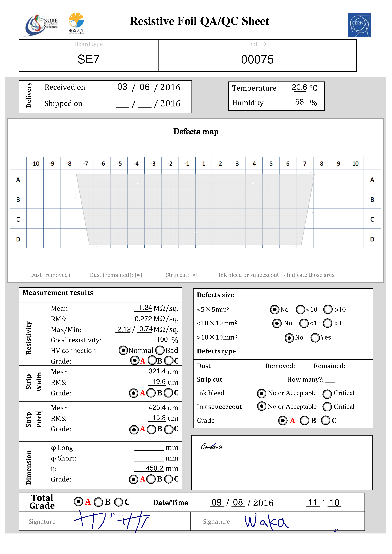Screen dimensions: 392x554
Task: Click the Board type field SE7
Action: (89, 59)
